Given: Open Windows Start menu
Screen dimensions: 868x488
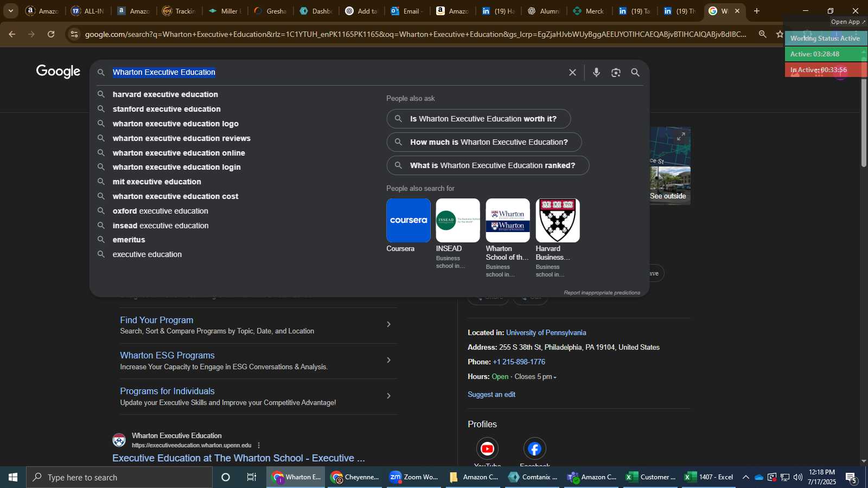Looking at the screenshot, I should coord(13,477).
